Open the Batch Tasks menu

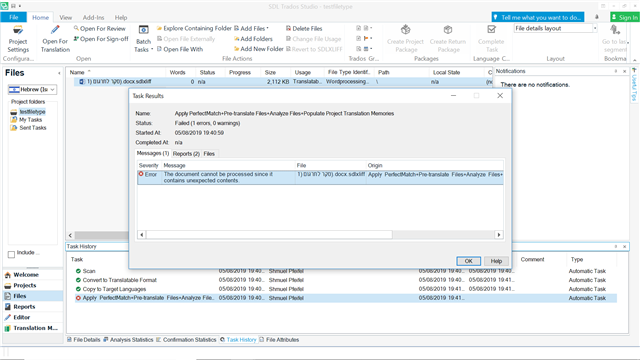(x=143, y=39)
